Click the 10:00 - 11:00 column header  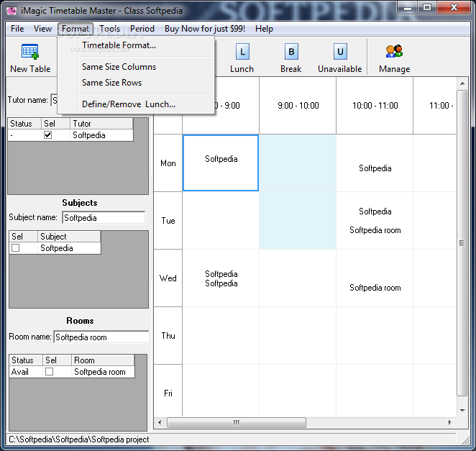coord(375,106)
